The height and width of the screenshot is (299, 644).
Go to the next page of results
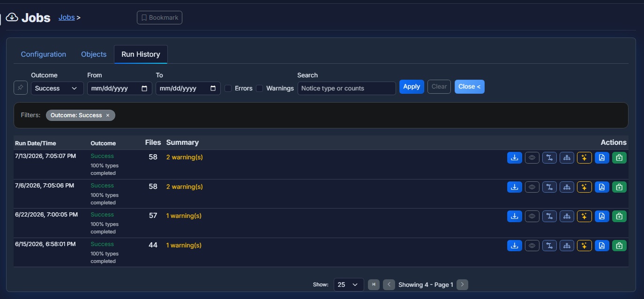462,284
